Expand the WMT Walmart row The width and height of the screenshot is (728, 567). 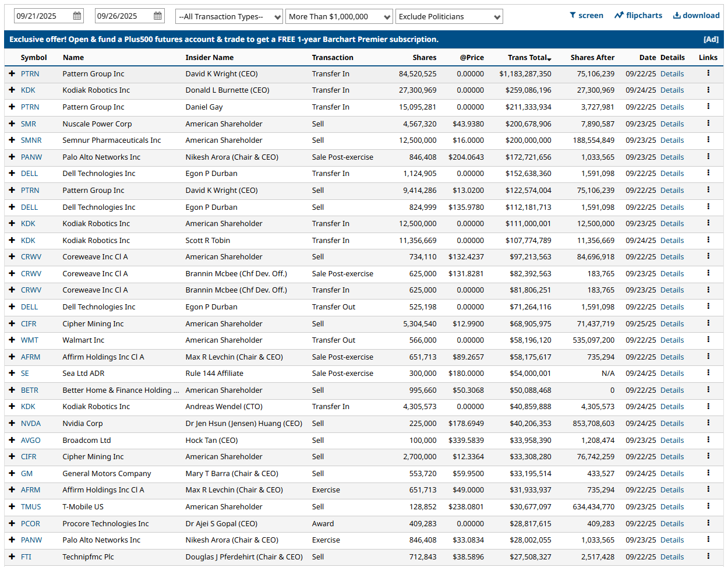[x=12, y=340]
